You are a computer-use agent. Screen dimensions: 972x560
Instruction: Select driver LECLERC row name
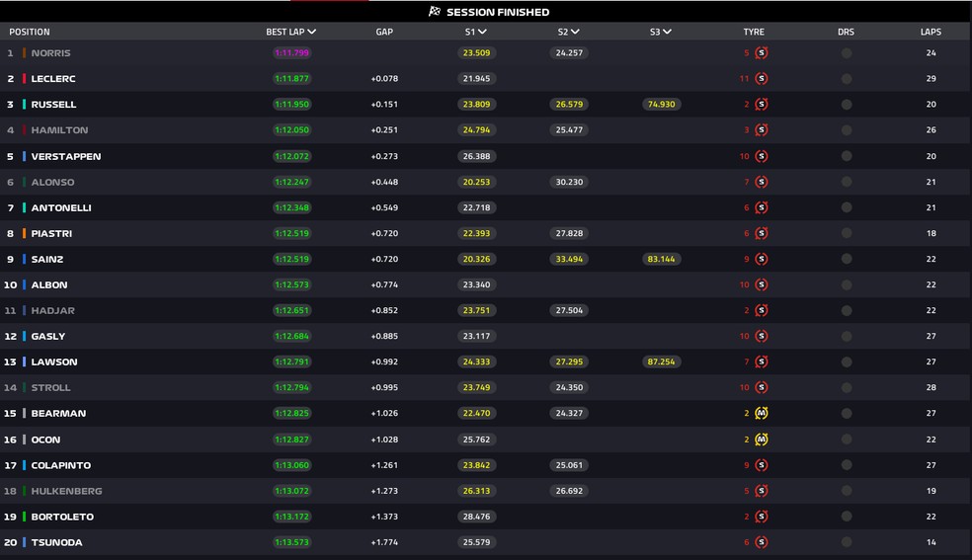53,79
